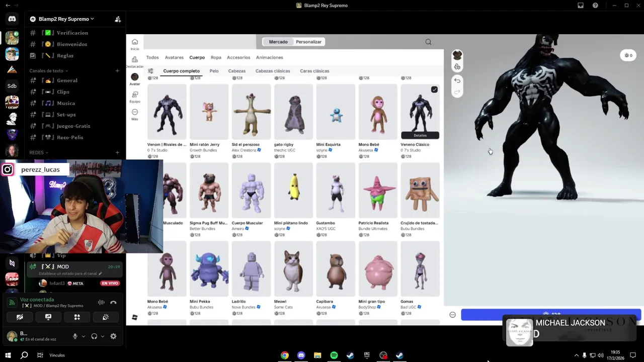Collapse Canales de texto category
The height and width of the screenshot is (362, 644).
[49, 71]
